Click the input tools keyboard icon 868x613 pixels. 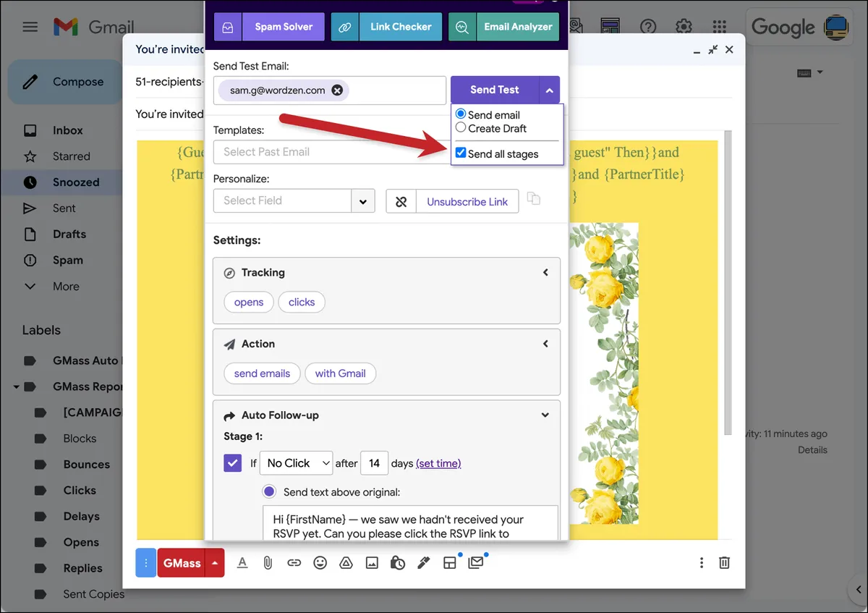804,72
